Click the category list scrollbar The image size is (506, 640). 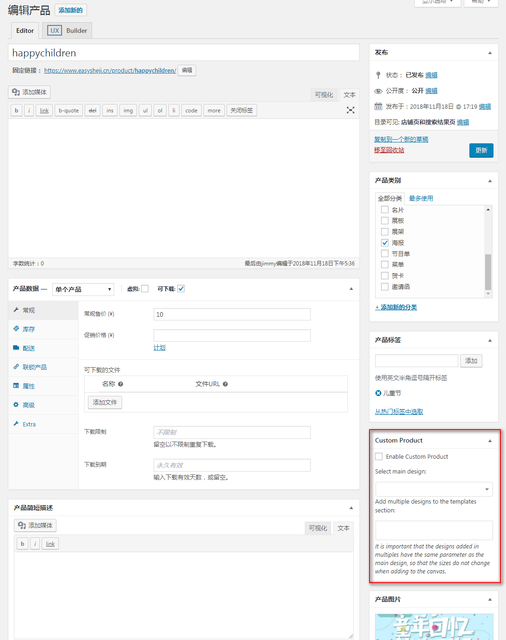pyautogui.click(x=488, y=272)
